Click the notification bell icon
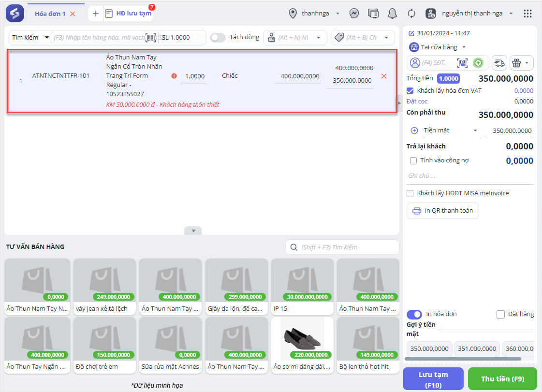 (393, 14)
